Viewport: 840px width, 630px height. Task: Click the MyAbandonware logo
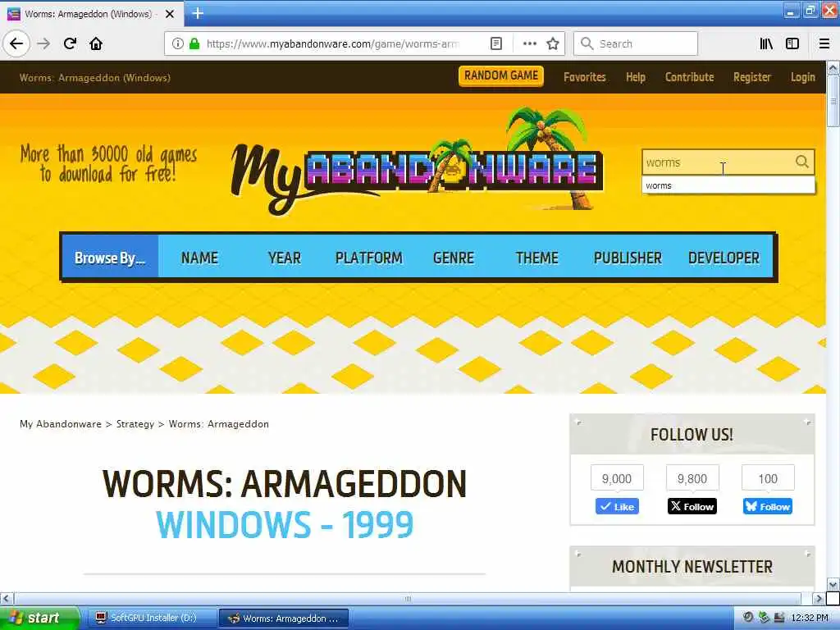click(x=417, y=161)
